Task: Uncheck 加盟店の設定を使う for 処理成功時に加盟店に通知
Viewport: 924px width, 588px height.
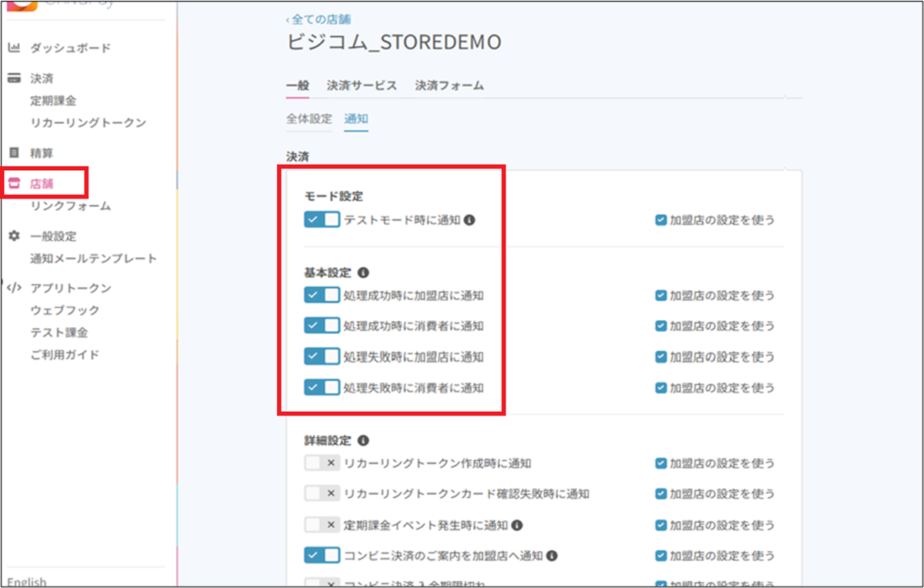Action: point(661,295)
